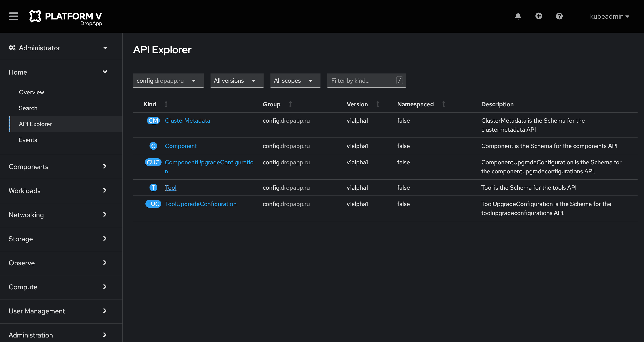
Task: Open the Events page
Action: click(28, 140)
